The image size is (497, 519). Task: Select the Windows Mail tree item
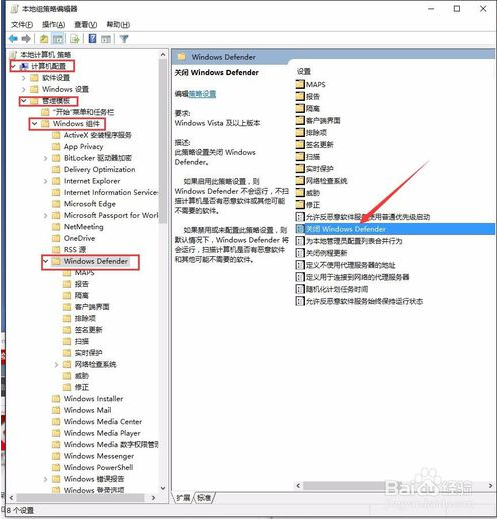[x=87, y=410]
